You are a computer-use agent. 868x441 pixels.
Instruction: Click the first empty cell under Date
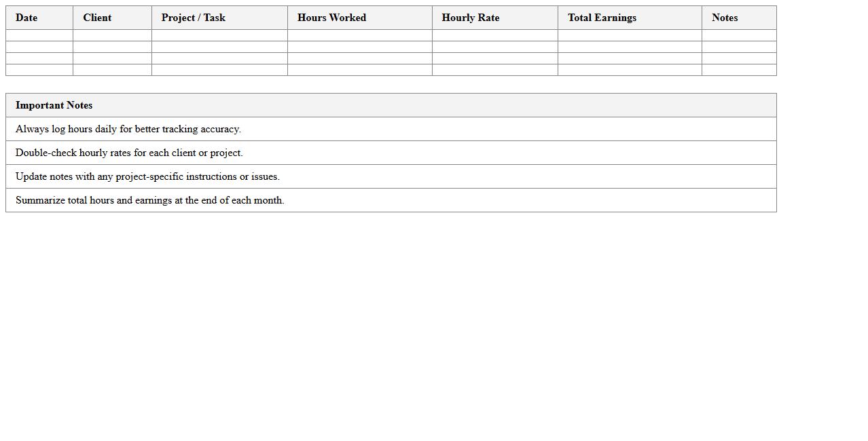tap(39, 35)
